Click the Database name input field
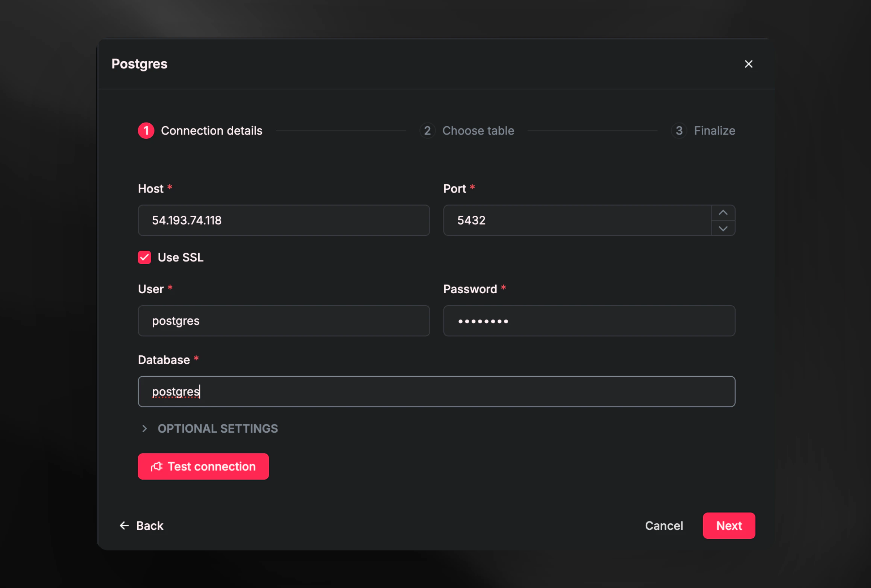 (x=436, y=392)
